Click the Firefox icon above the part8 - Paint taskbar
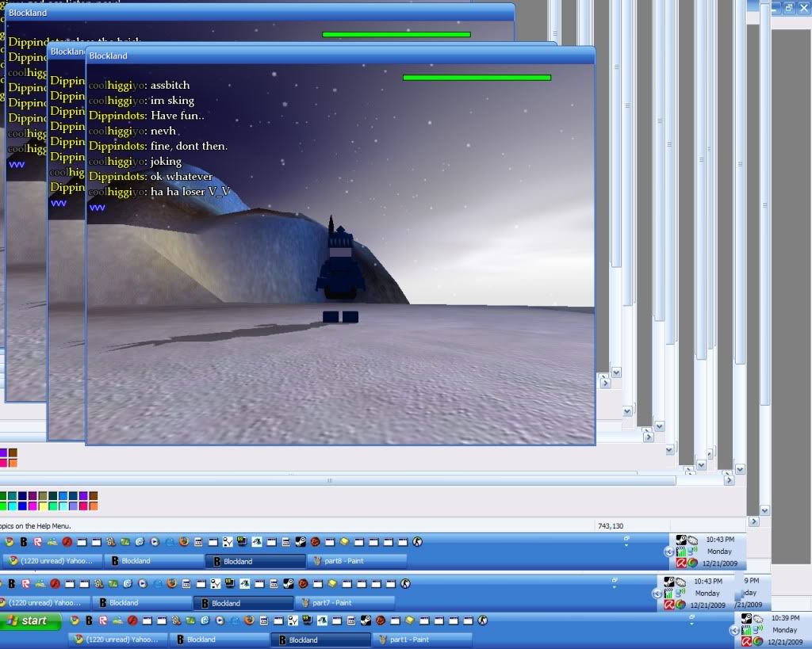Viewport: 812px width, 649px height. tap(184, 542)
